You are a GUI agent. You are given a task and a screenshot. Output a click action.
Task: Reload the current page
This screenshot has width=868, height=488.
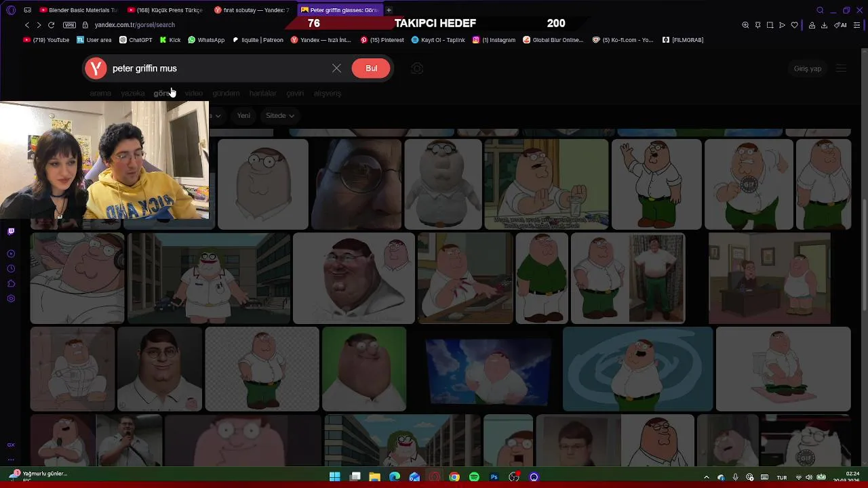click(x=51, y=25)
